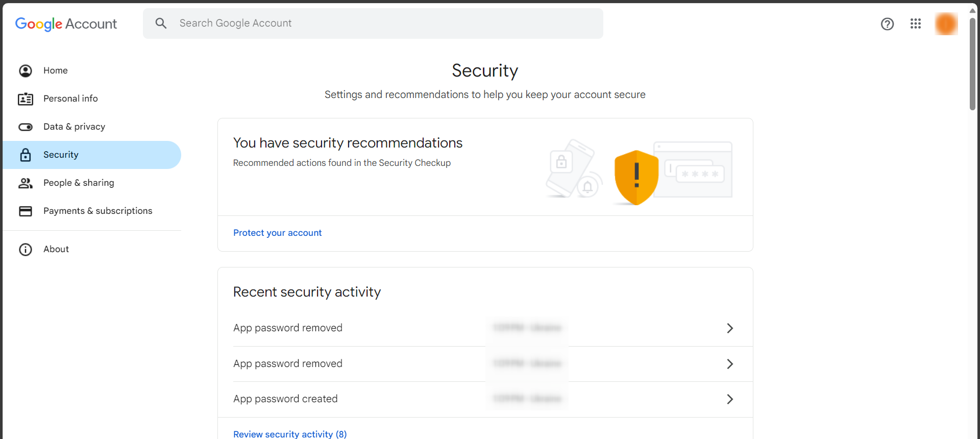
Task: Expand second App password removed entry chevron
Action: click(x=730, y=364)
